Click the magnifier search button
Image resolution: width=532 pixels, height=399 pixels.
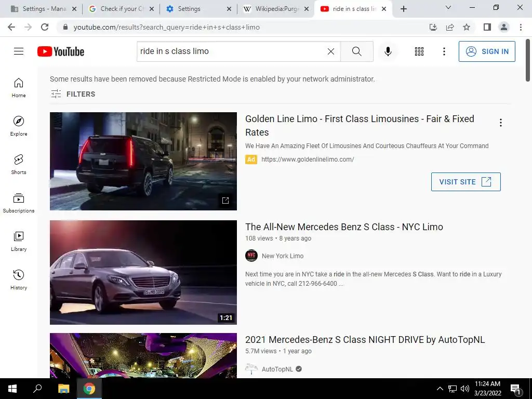coord(356,51)
